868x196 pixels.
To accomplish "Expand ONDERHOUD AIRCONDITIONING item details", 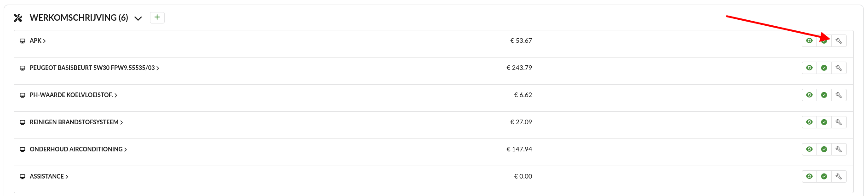I will coord(126,150).
